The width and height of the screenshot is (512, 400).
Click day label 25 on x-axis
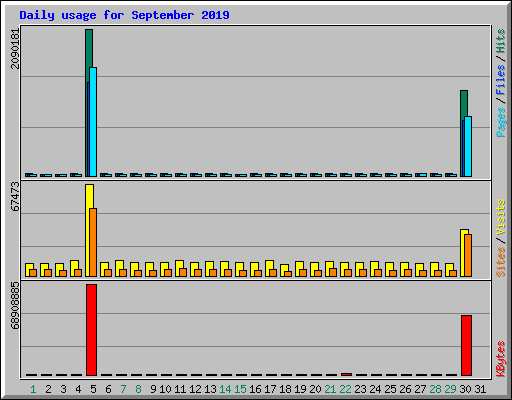pos(390,389)
